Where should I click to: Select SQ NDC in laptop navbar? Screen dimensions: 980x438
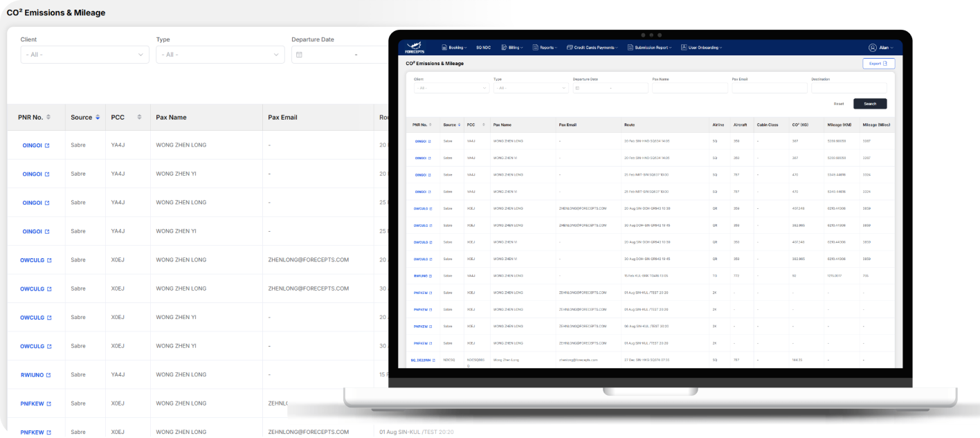483,48
